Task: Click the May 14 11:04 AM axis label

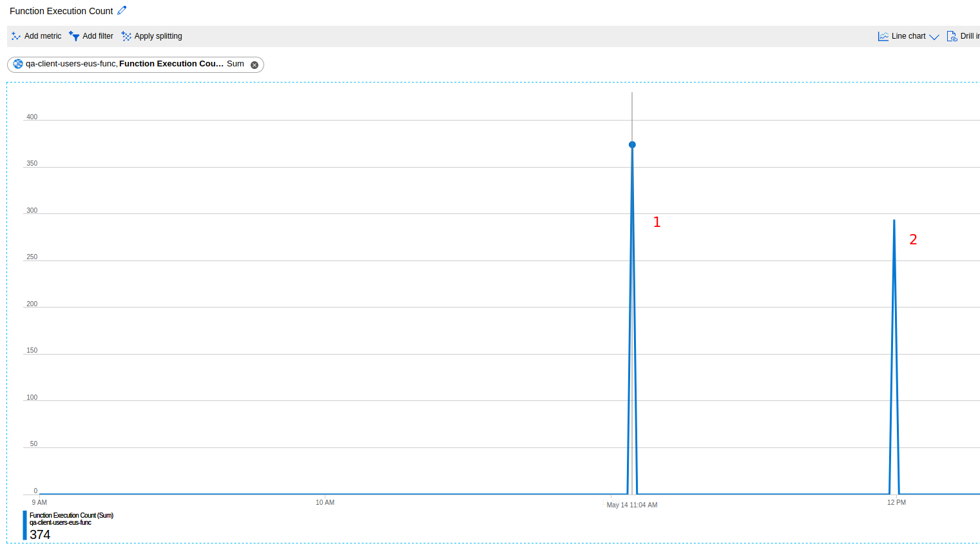Action: click(632, 505)
